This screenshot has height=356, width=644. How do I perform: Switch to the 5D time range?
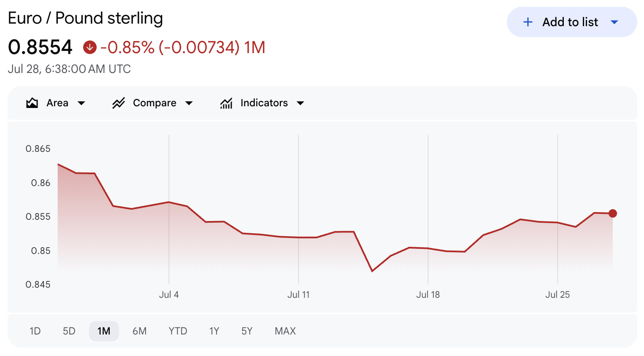[69, 331]
